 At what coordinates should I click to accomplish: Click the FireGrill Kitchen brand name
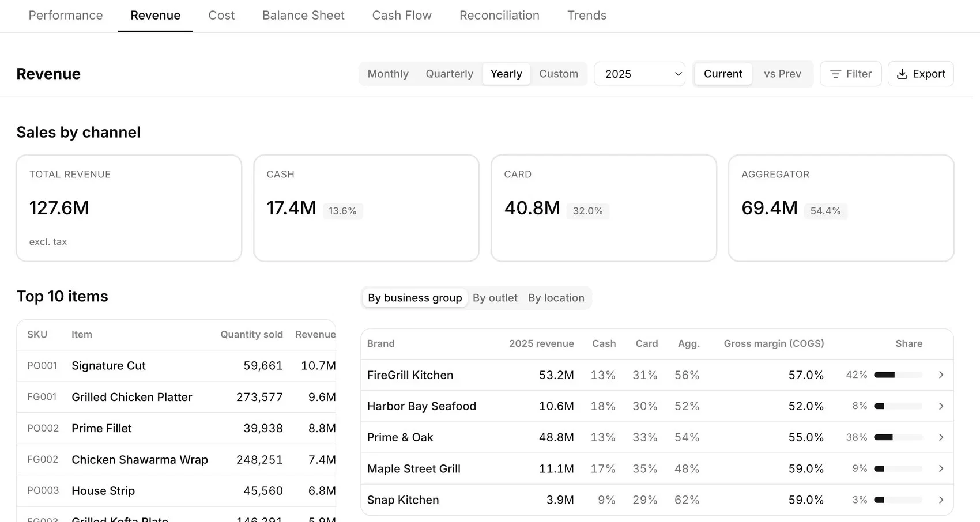(410, 375)
